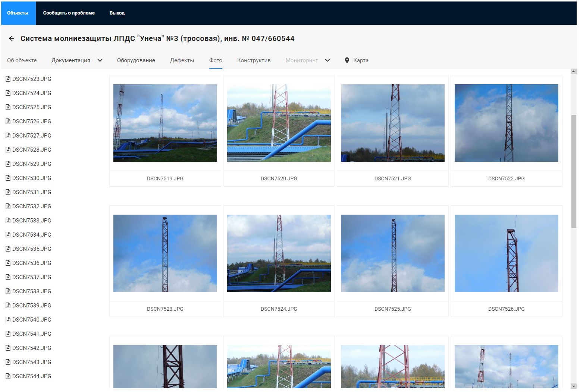Click file icon next to DSCN7534.JPG
Screen dimensions: 580x392
(x=8, y=235)
